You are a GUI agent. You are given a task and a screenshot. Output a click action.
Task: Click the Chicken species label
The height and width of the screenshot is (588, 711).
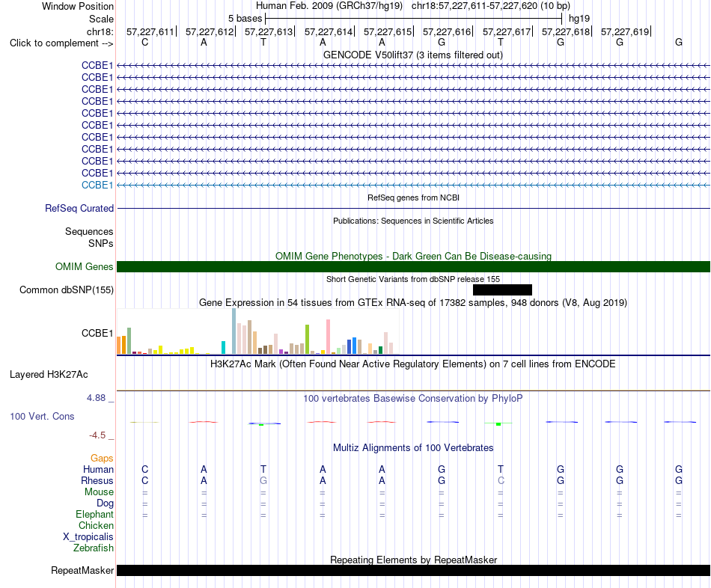coord(96,525)
